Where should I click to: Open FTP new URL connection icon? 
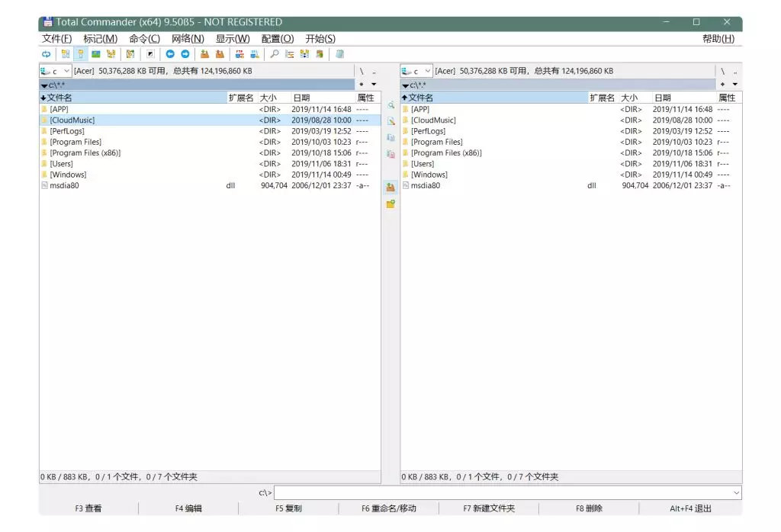click(255, 54)
